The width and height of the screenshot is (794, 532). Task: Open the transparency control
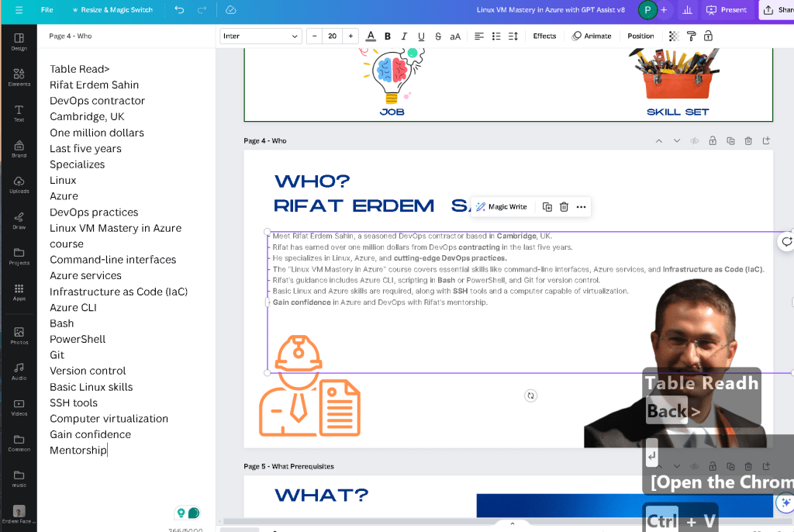point(674,36)
